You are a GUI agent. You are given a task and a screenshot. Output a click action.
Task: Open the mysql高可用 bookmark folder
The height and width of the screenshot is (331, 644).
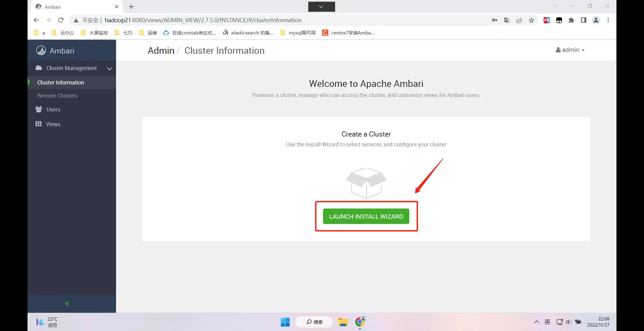[x=298, y=33]
